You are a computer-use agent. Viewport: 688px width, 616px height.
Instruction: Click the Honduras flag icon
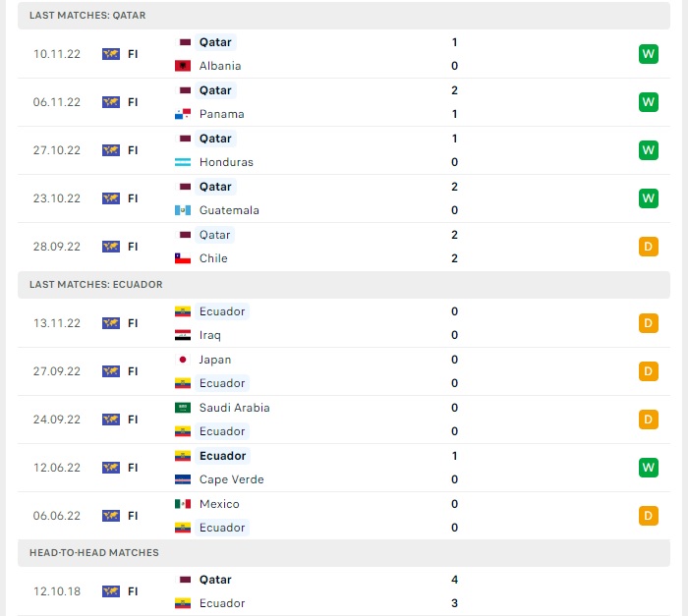pos(183,162)
